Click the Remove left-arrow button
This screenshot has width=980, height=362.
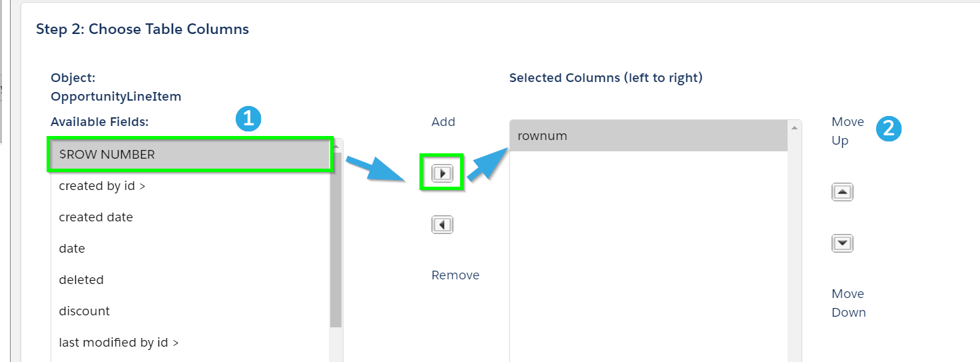(442, 225)
